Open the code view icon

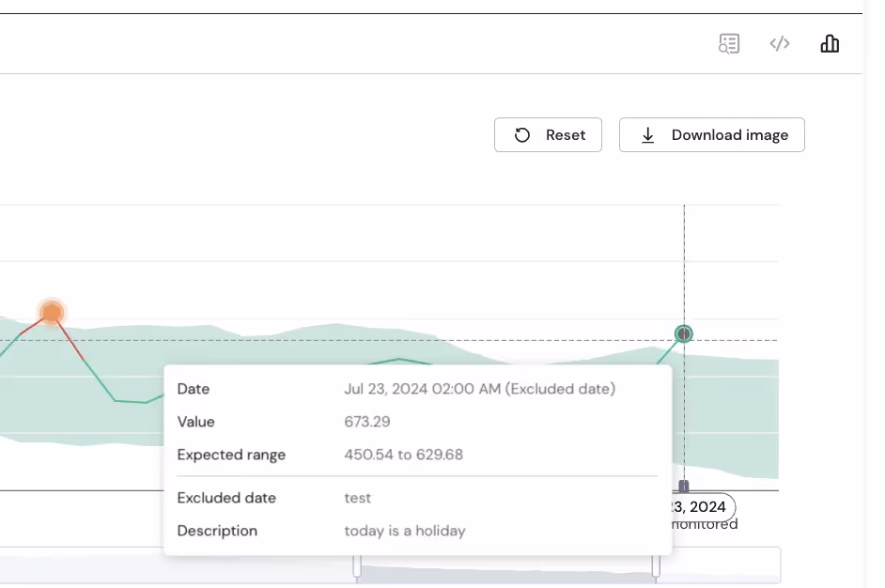point(780,43)
